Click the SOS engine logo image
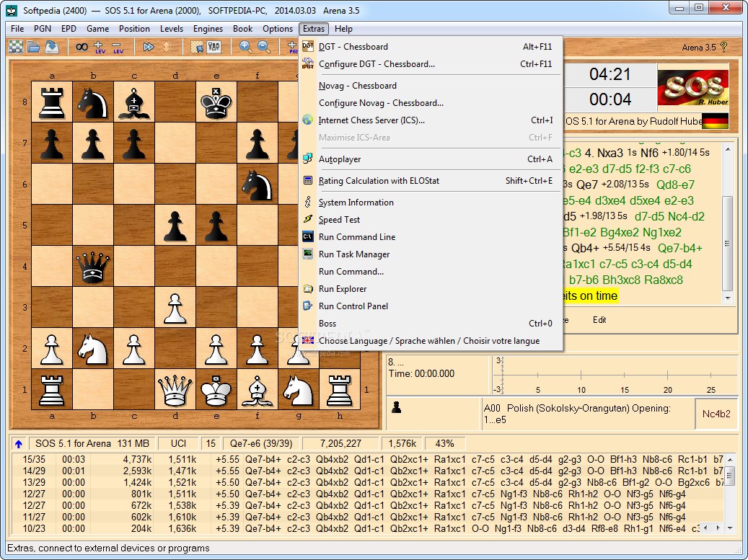Screen dimensions: 748x560 point(693,88)
